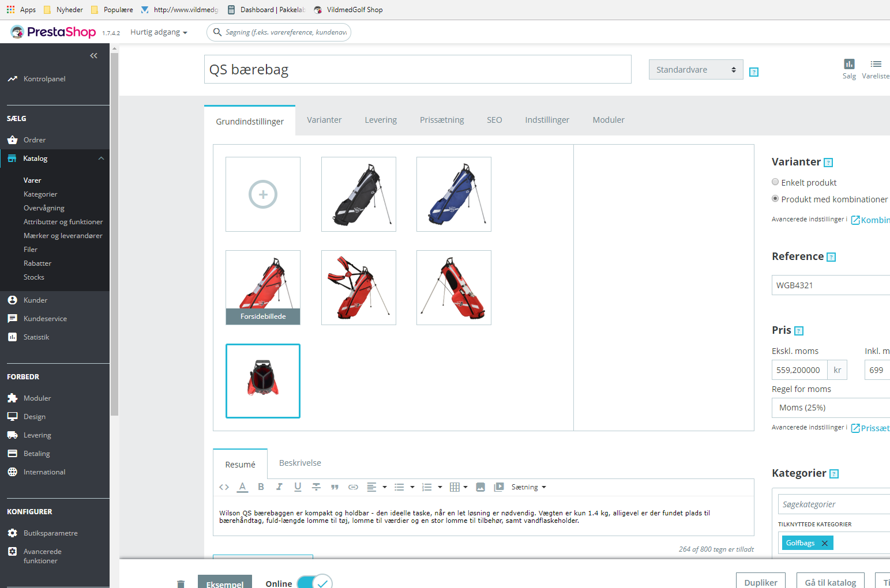Click the product name field QS bærebag

coord(418,69)
